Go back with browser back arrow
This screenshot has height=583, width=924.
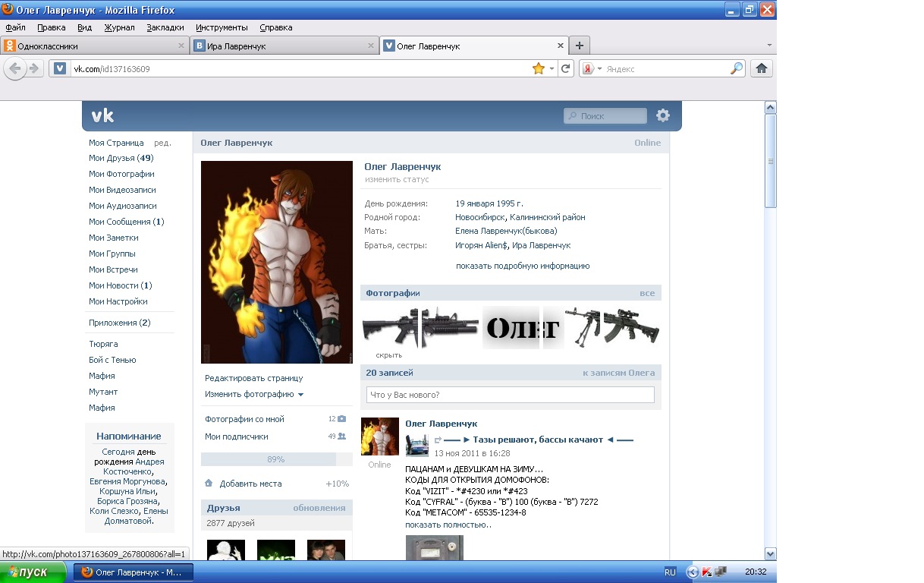(x=14, y=68)
